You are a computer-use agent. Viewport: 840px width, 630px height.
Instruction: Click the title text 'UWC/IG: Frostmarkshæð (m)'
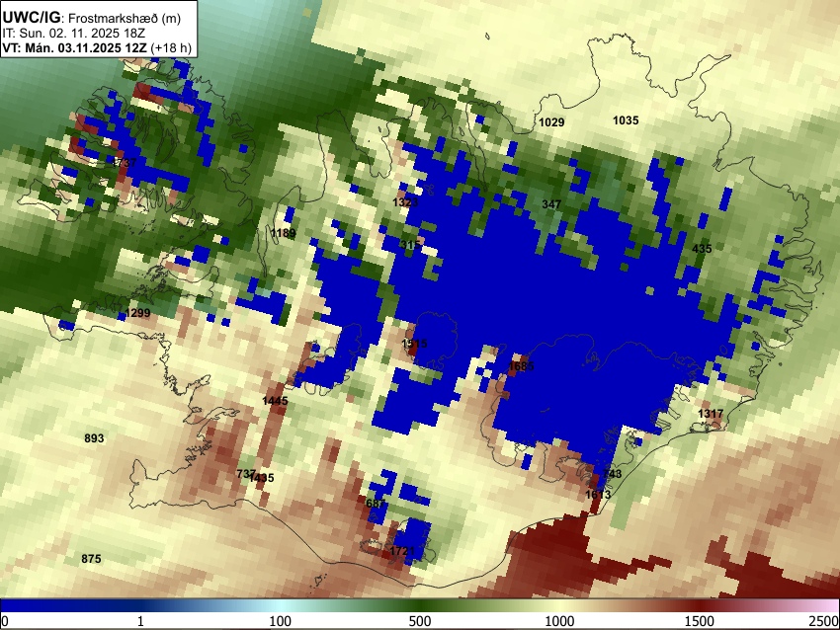(x=92, y=18)
